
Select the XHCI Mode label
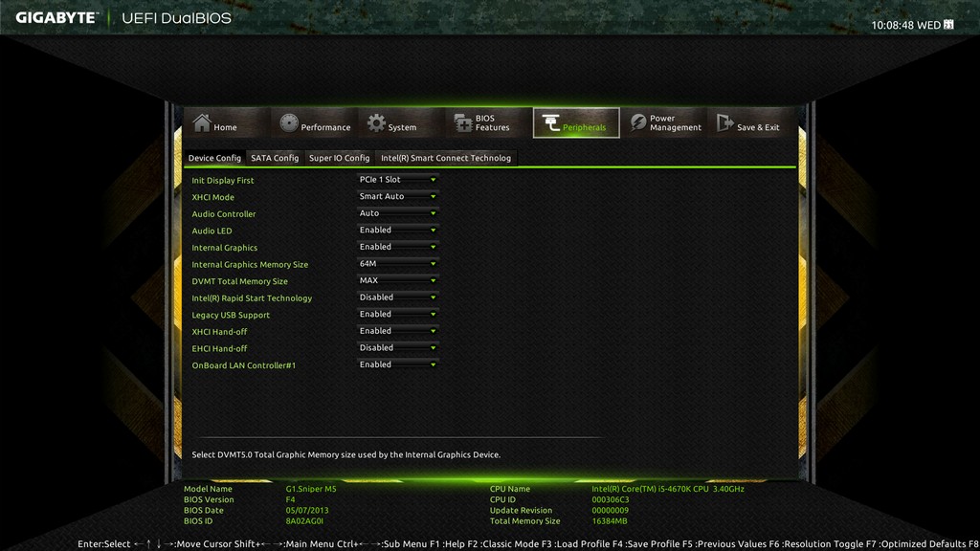213,197
